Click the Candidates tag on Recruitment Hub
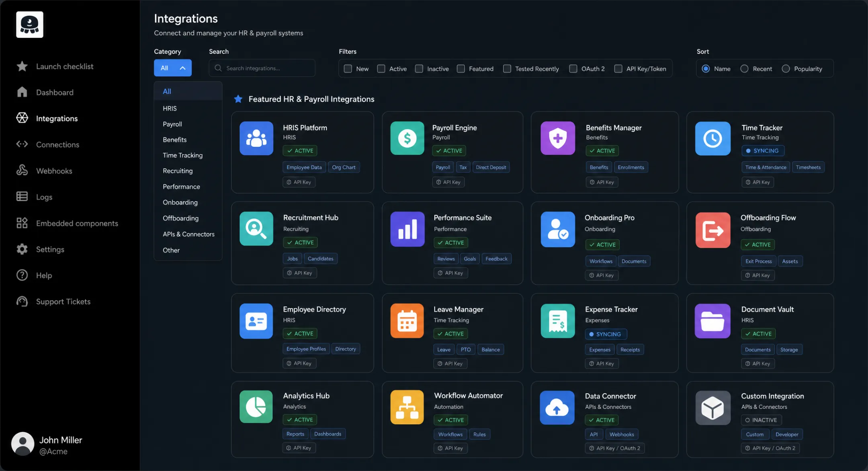 (320, 259)
